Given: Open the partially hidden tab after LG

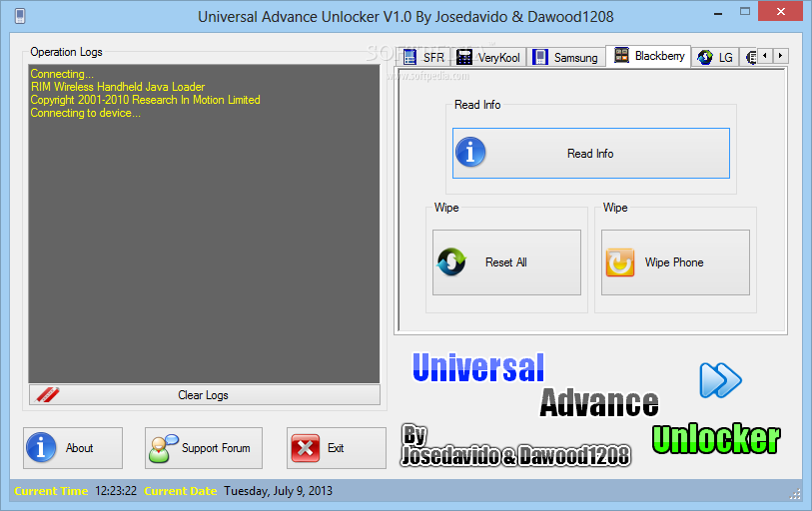Looking at the screenshot, I should [x=749, y=57].
